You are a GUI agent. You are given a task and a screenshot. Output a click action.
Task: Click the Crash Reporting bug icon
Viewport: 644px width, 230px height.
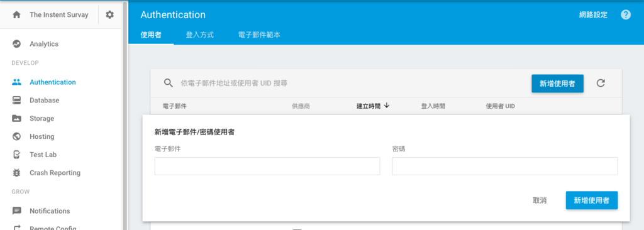pyautogui.click(x=16, y=172)
